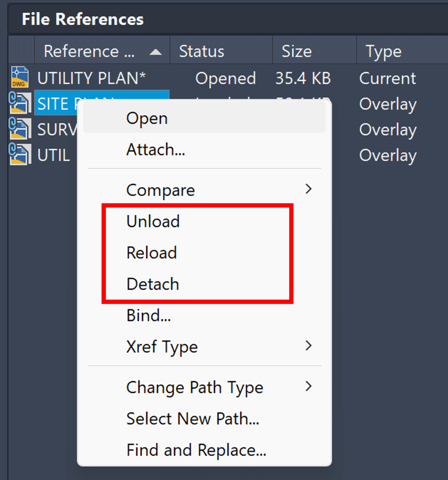Choose Attach from the context menu

pyautogui.click(x=155, y=150)
